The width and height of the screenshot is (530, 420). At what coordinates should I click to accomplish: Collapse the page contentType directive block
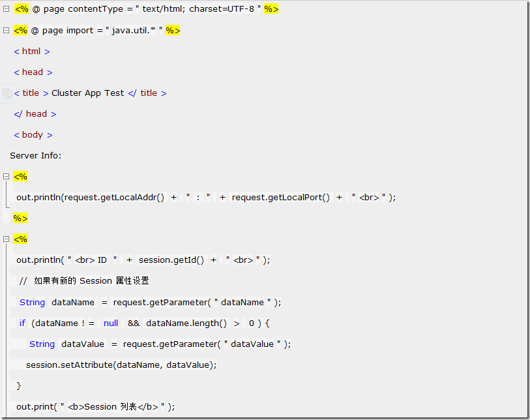pyautogui.click(x=6, y=9)
